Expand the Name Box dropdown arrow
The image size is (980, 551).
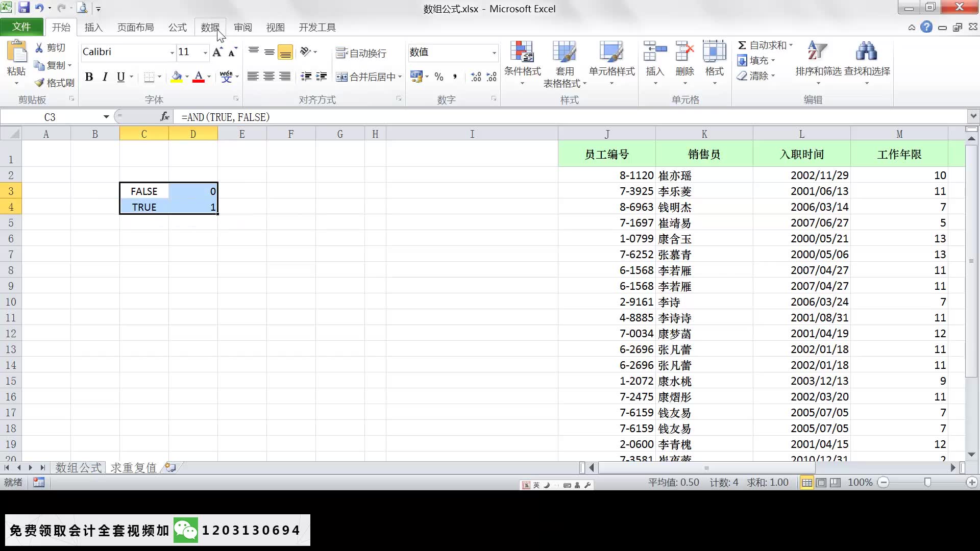(106, 117)
